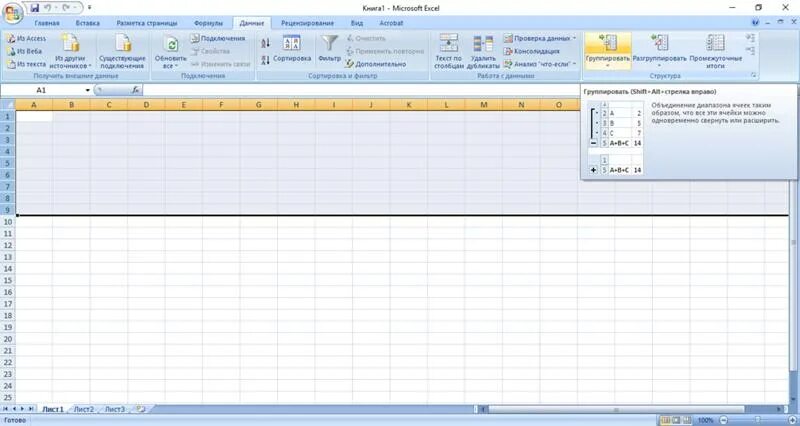The image size is (800, 426).
Task: Open the Подключения connections button
Action: pyautogui.click(x=218, y=39)
